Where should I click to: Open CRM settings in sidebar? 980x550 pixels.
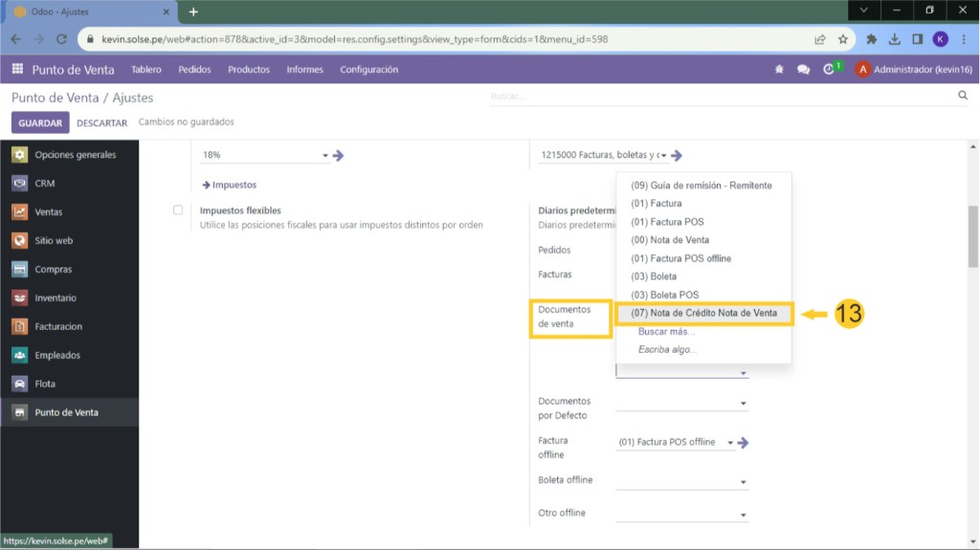(45, 184)
